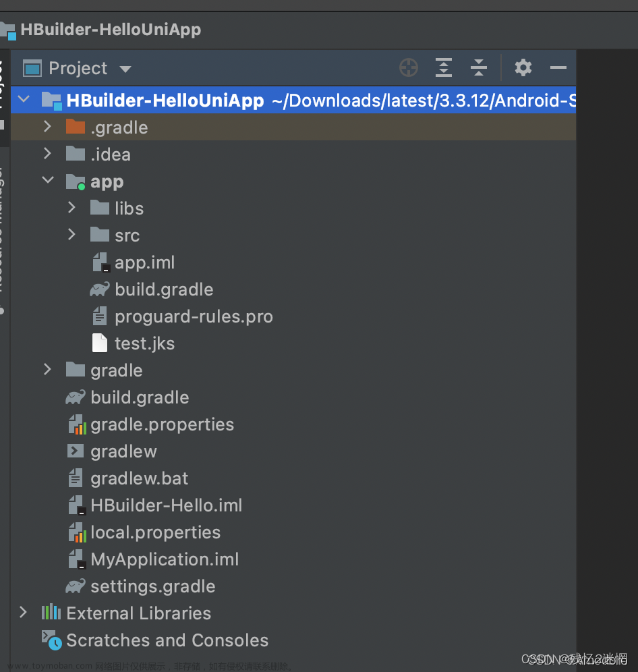Click the app module folder icon

click(x=76, y=181)
